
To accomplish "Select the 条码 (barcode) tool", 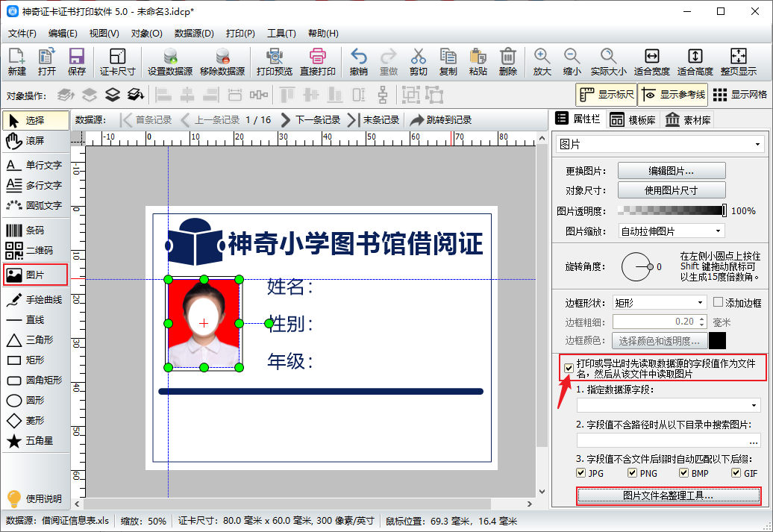I will coord(35,231).
